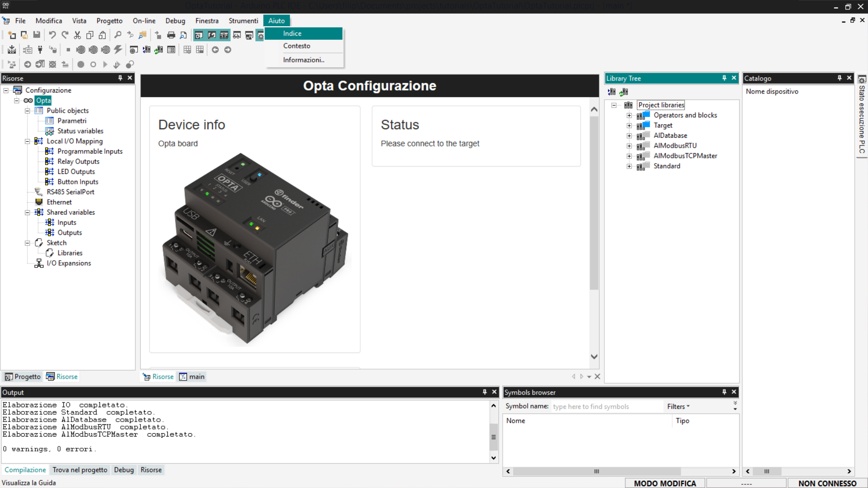Click the Connect to target plug icon
This screenshot has height=488, width=868.
pos(40,50)
